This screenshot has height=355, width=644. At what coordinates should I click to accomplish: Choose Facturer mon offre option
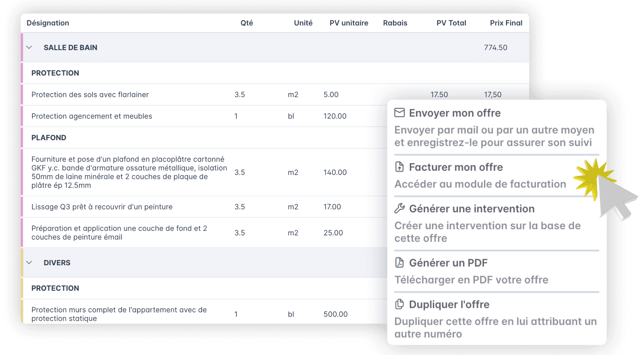tap(456, 167)
